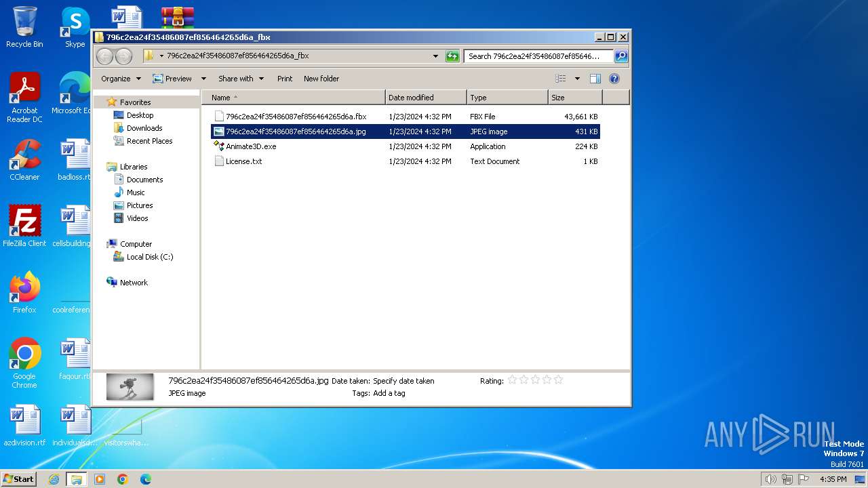Click the search magnifier icon
The height and width of the screenshot is (488, 868).
[x=620, y=56]
